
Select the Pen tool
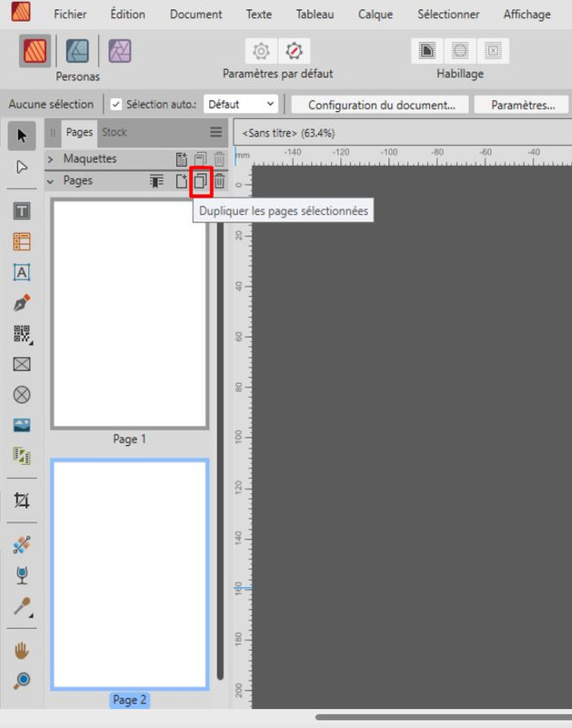tap(22, 303)
